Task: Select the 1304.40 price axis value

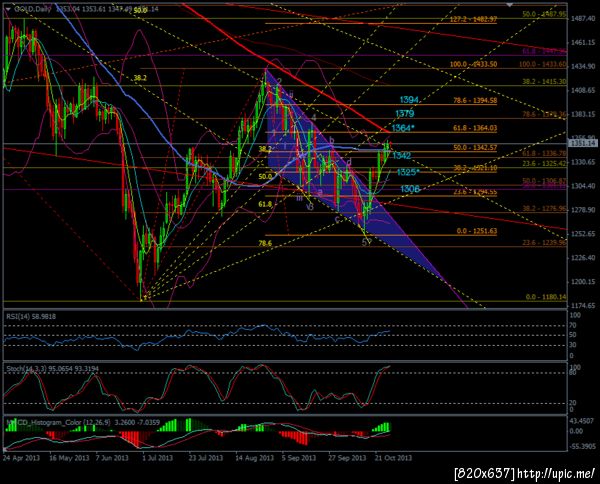Action: point(582,186)
